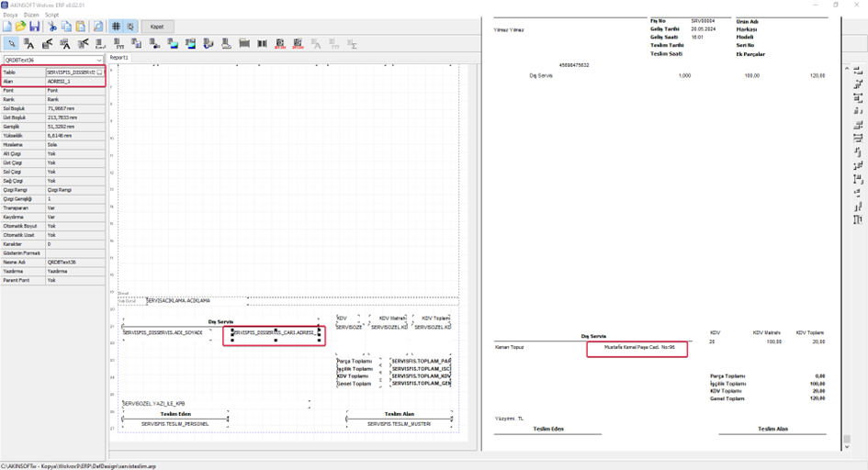The width and height of the screenshot is (868, 470).
Task: Edit the Üst Boşluk value 213,7833 mm
Action: point(74,117)
